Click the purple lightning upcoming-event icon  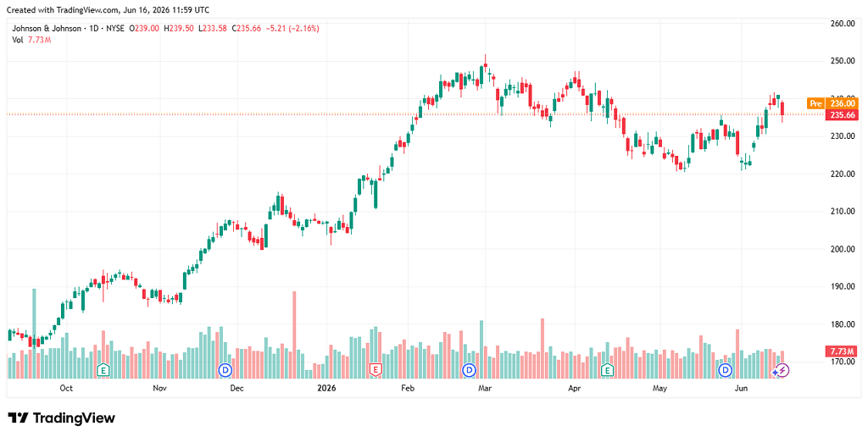[782, 371]
